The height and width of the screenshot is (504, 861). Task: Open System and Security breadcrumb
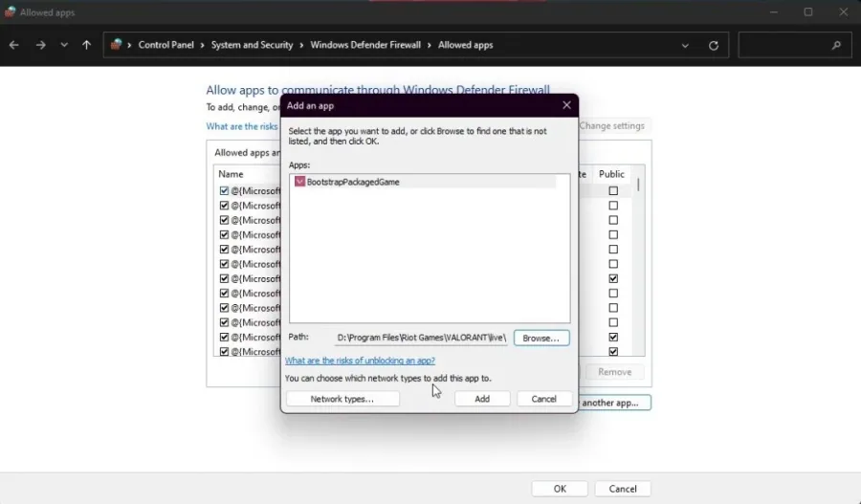[x=252, y=45]
